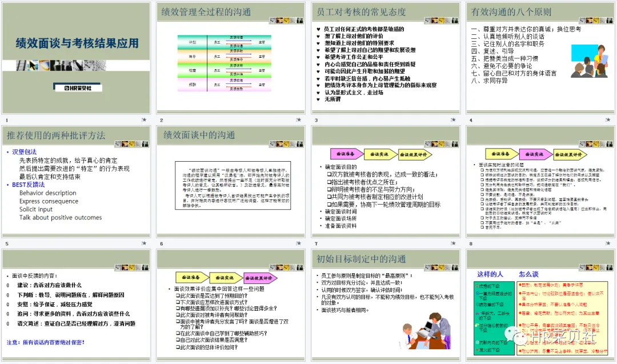Select the slide about 面谈中反馈的内容

pos(76,305)
